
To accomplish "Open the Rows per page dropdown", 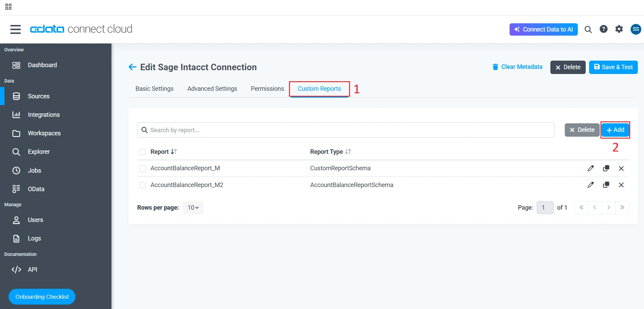I will tap(193, 207).
